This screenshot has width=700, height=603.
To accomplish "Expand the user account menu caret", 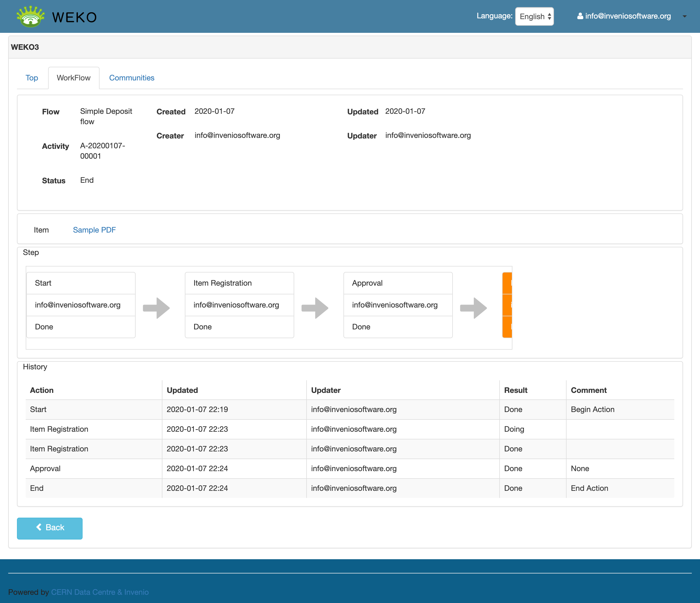I will pos(684,16).
